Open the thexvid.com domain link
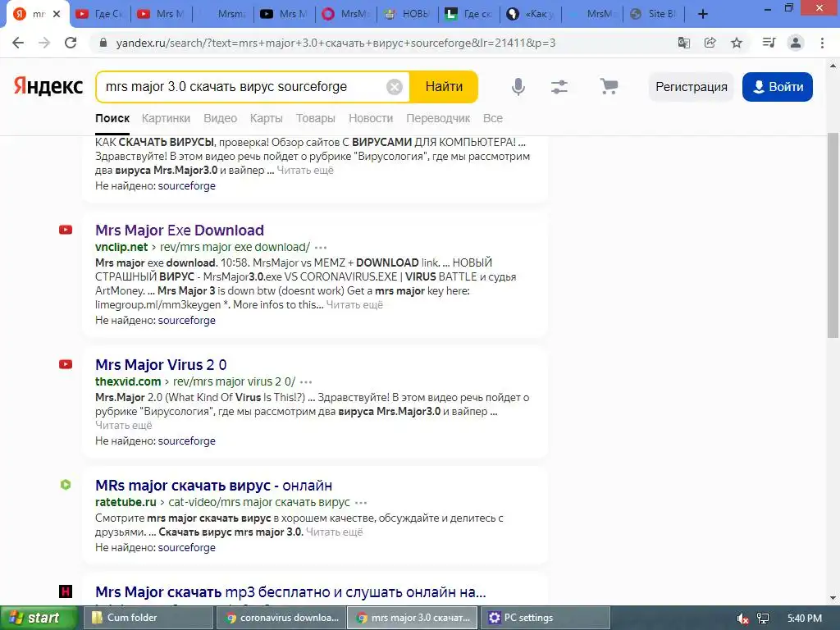This screenshot has width=840, height=630. (128, 381)
